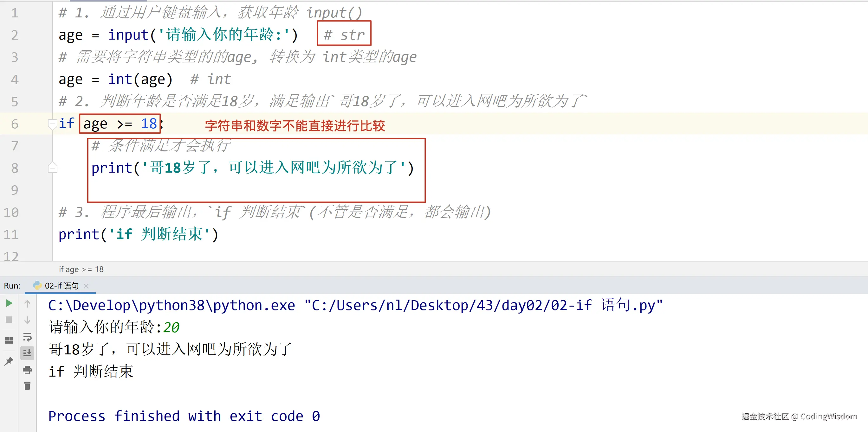This screenshot has width=868, height=432.
Task: Close the '02-if 语句' run tab
Action: 86,286
